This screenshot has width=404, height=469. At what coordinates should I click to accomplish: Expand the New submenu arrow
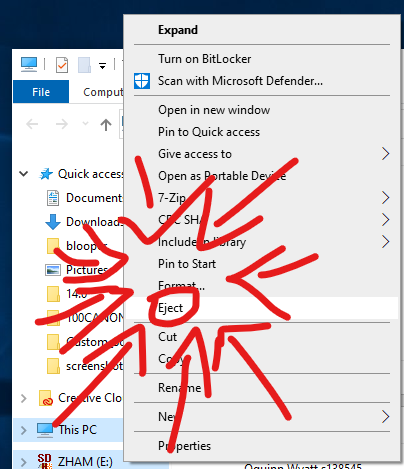pyautogui.click(x=385, y=417)
